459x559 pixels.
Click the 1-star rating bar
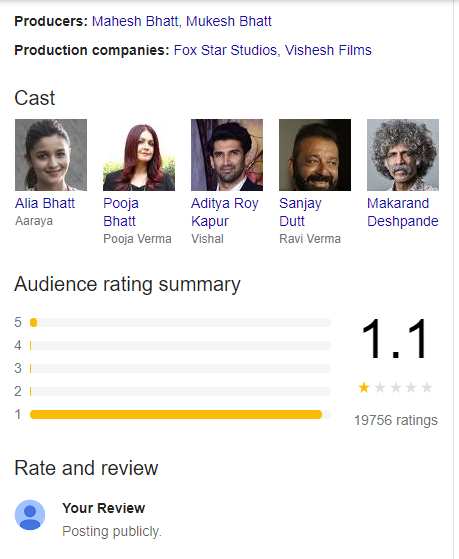(180, 414)
